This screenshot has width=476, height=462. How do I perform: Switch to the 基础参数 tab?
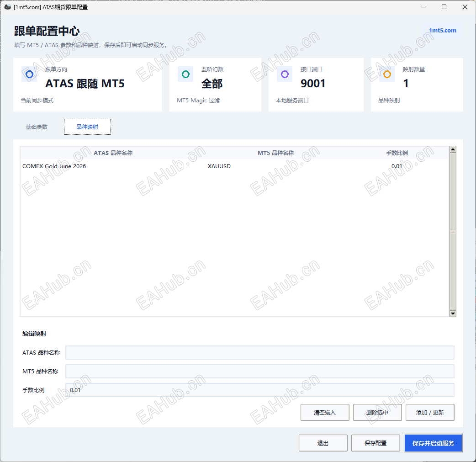click(37, 127)
